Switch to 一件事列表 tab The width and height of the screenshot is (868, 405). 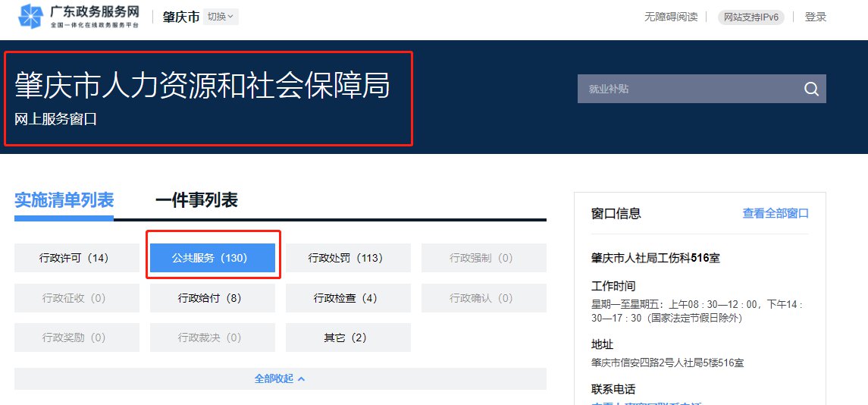pos(196,200)
